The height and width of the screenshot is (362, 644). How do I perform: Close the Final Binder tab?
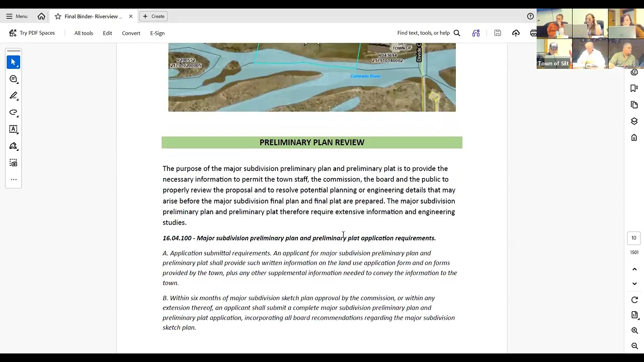point(131,16)
